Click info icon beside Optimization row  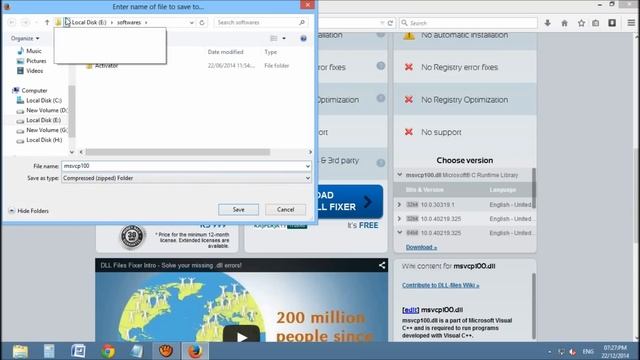[380, 98]
